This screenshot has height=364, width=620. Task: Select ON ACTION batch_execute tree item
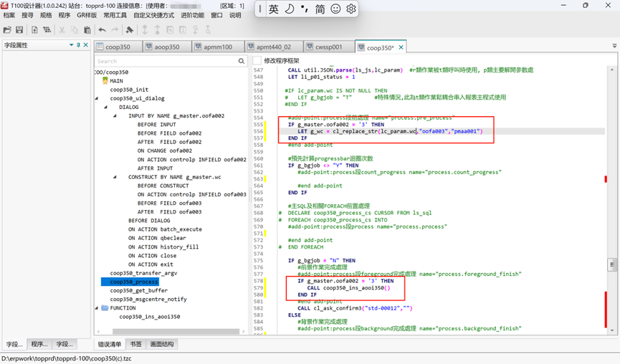coord(165,229)
